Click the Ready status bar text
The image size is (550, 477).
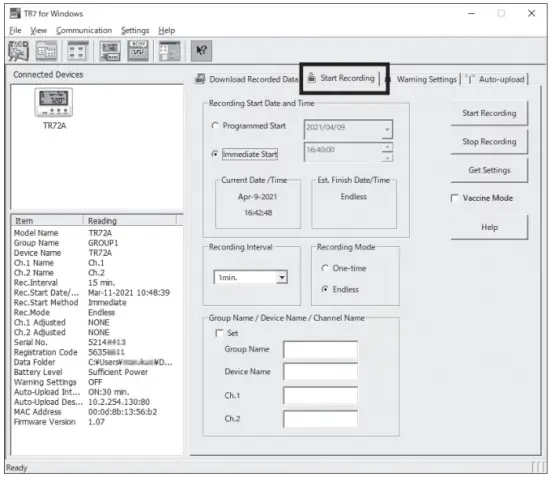(x=16, y=468)
